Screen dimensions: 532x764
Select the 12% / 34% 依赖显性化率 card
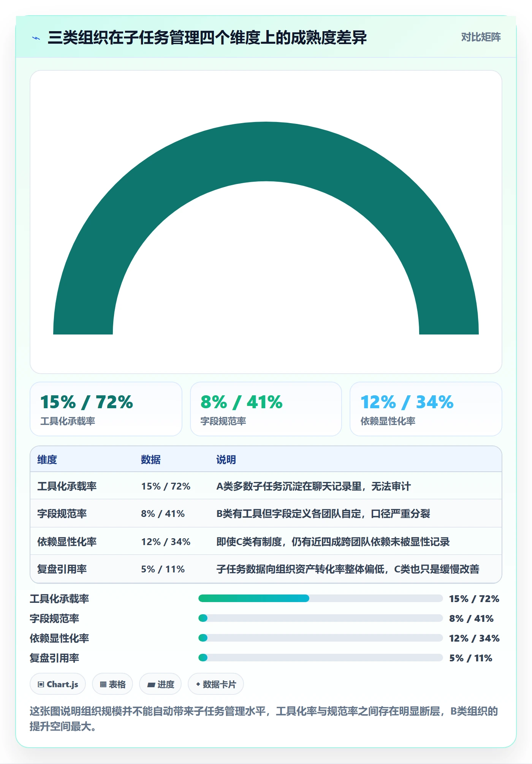(x=426, y=409)
